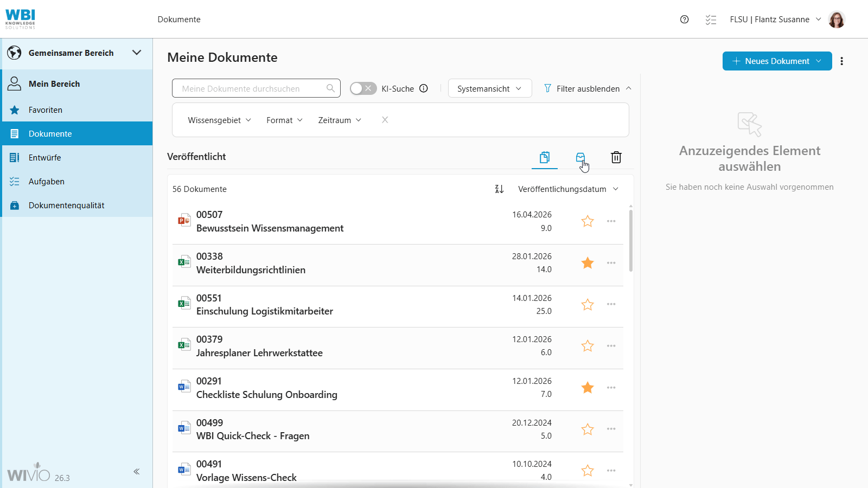The width and height of the screenshot is (868, 488).
Task: Open Favoriten in the sidebar
Action: pyautogui.click(x=77, y=110)
